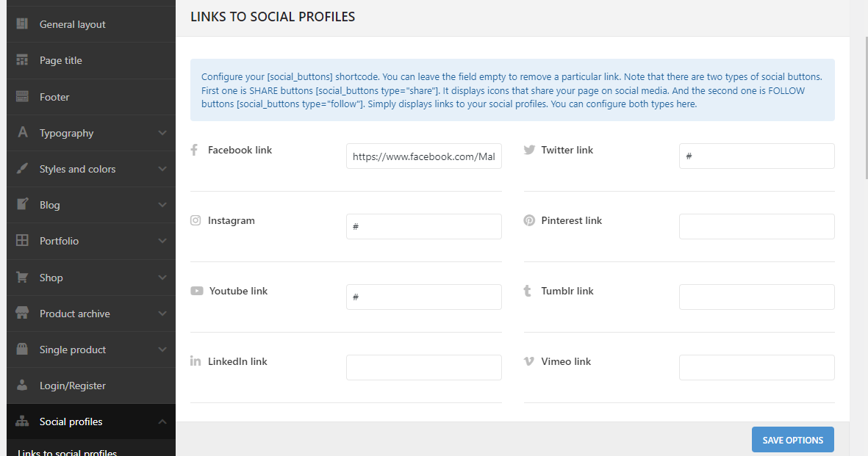Click the Facebook link input field

tap(423, 156)
